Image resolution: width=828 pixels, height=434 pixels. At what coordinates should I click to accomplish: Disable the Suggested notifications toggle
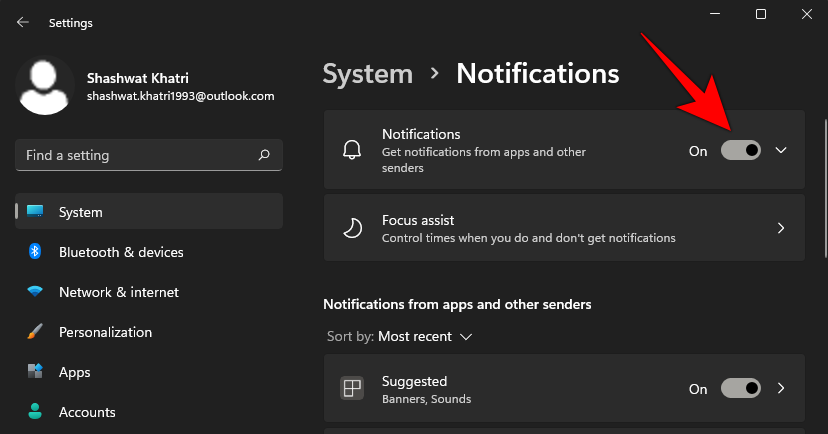pos(741,388)
